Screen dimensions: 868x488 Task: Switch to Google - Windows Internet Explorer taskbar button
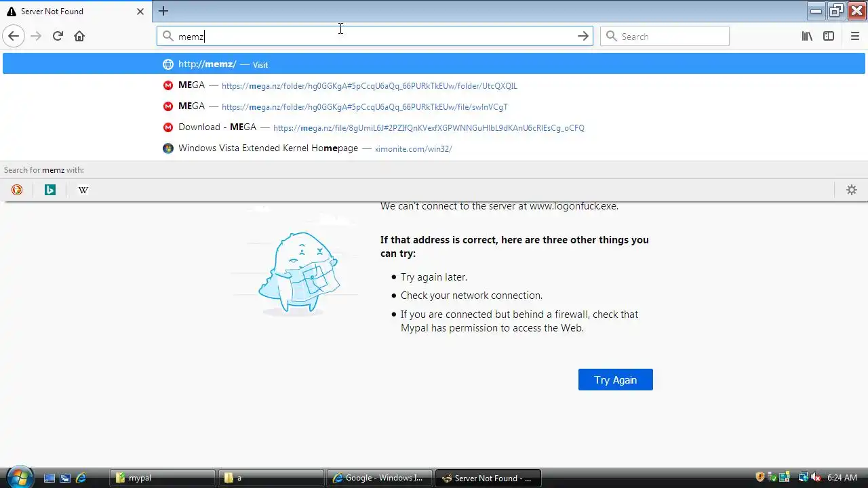coord(380,478)
